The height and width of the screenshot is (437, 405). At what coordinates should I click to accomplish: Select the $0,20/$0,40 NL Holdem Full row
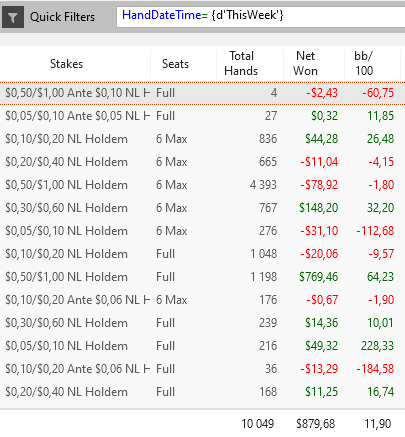[202, 392]
